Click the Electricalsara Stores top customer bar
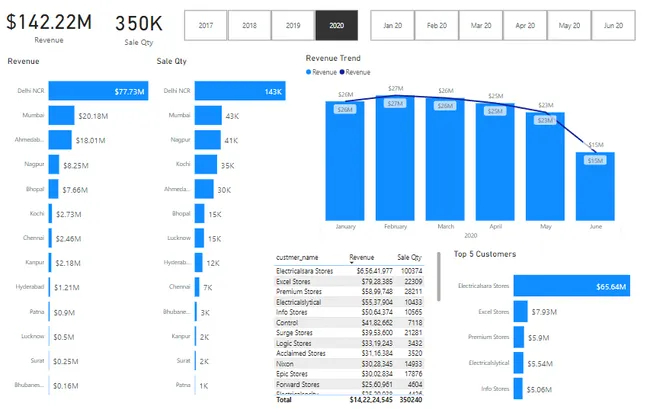Screen dimensions: 650x409 [x=572, y=286]
